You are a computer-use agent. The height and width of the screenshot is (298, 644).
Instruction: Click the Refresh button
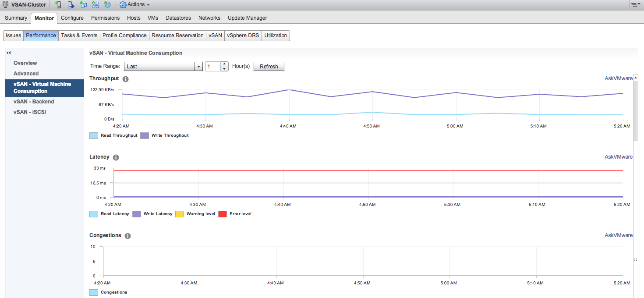point(269,66)
